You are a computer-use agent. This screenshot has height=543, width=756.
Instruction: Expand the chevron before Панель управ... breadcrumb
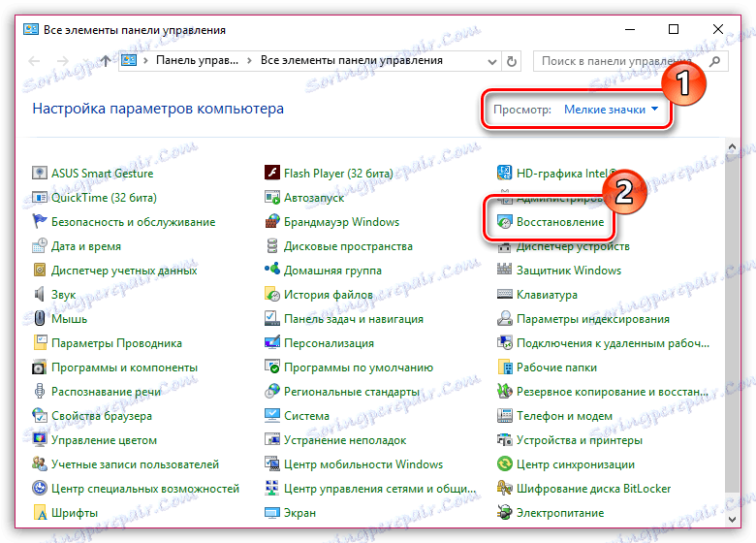click(x=145, y=61)
